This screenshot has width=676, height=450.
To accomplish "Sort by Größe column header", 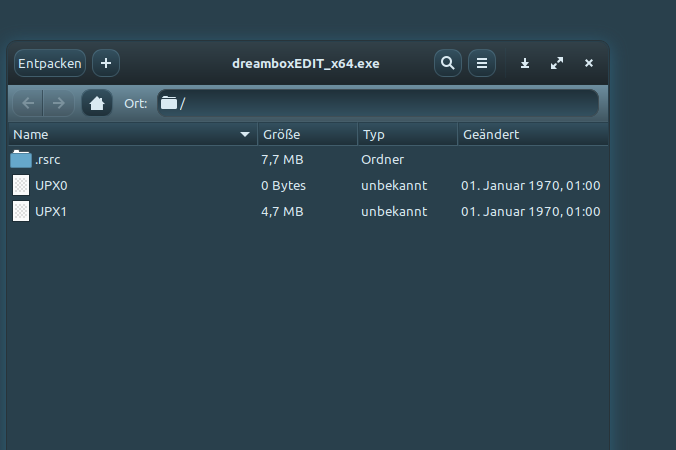I will pyautogui.click(x=307, y=134).
